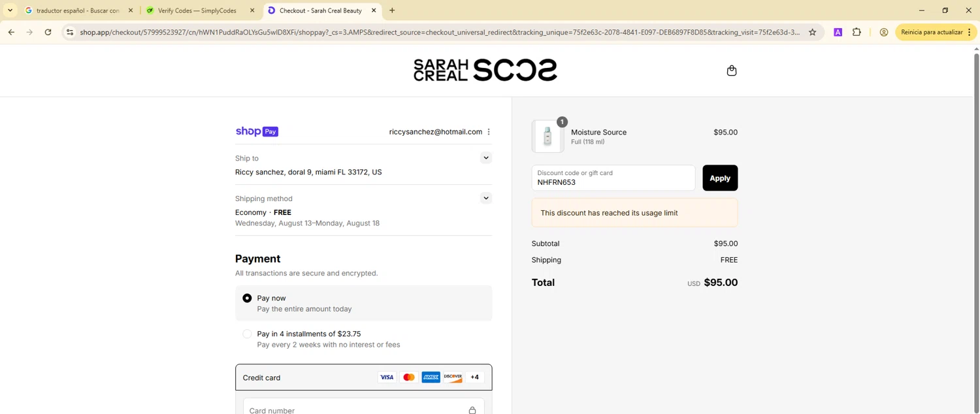980x414 pixels.
Task: Reload the checkout page
Action: [x=48, y=32]
